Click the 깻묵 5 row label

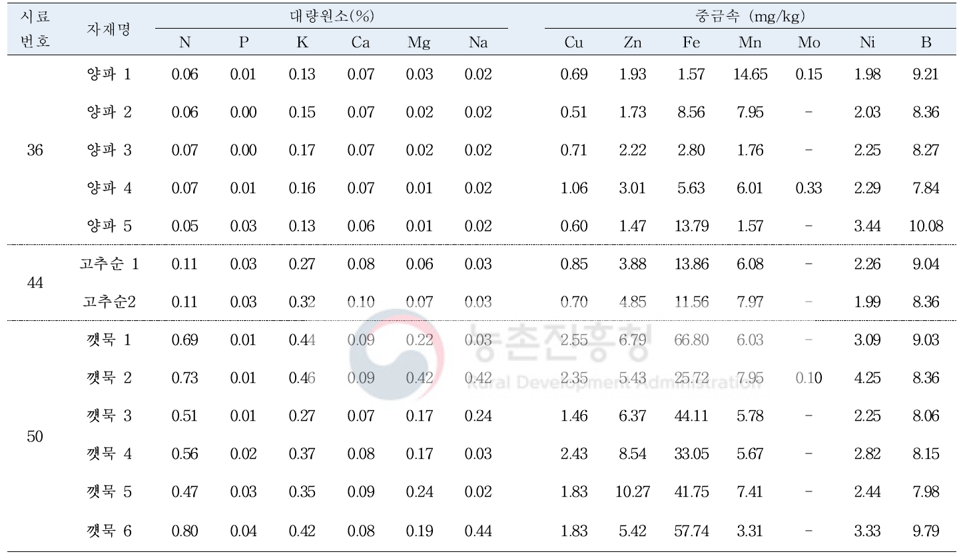[x=109, y=491]
